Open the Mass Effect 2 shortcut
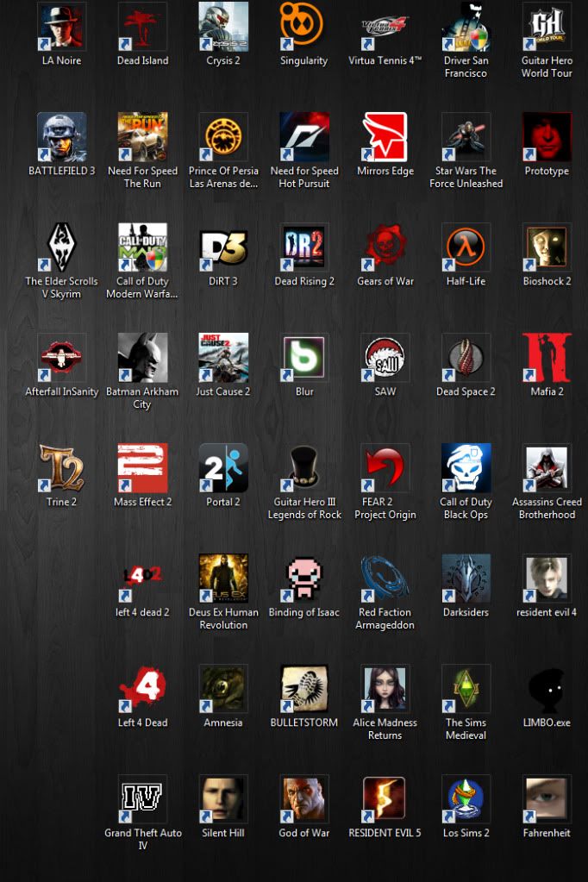588x882 pixels. (x=142, y=467)
